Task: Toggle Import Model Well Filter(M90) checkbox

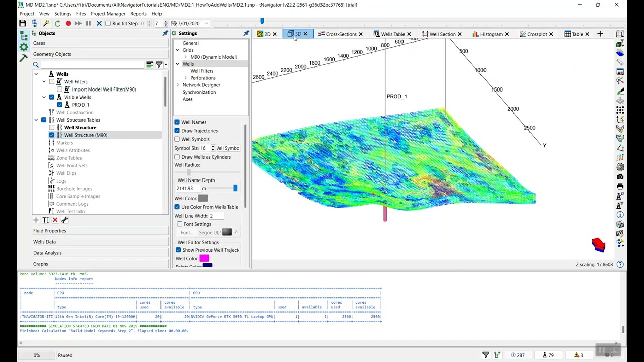Action: pyautogui.click(x=60, y=89)
